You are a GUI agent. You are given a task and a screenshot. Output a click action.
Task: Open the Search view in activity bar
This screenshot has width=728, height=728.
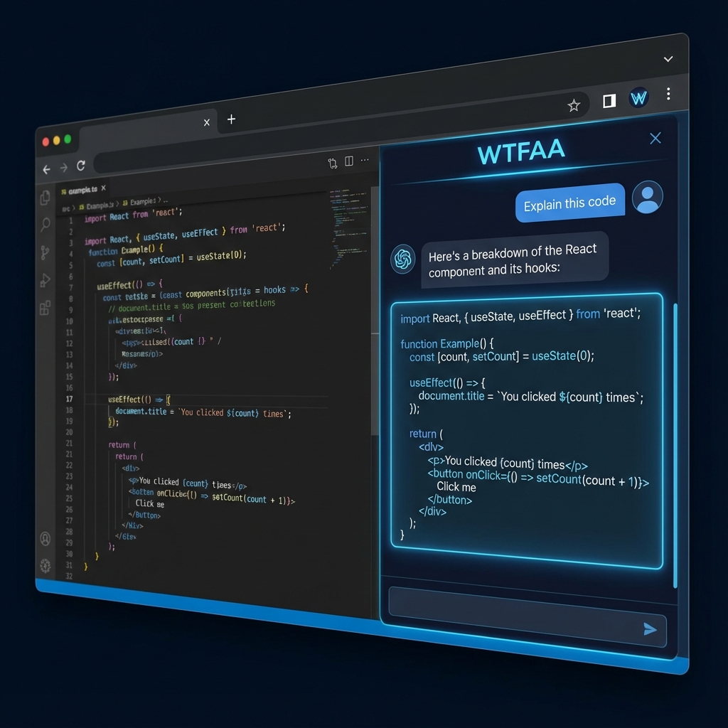[x=45, y=225]
